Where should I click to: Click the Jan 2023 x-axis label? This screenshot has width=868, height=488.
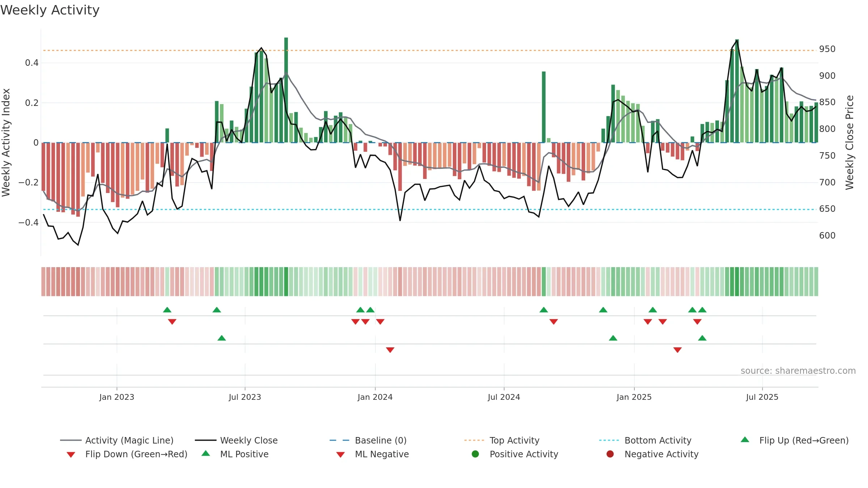click(x=117, y=397)
